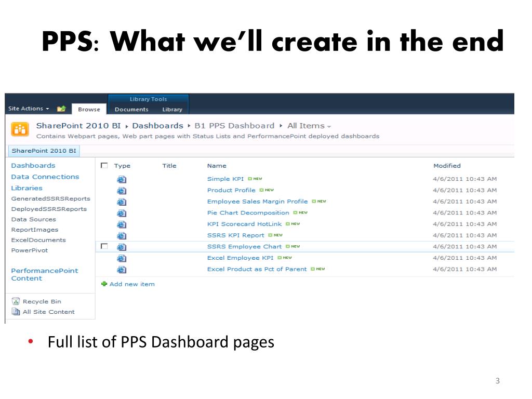Click B1 PPS Dashboard breadcrumb title

coord(234,126)
